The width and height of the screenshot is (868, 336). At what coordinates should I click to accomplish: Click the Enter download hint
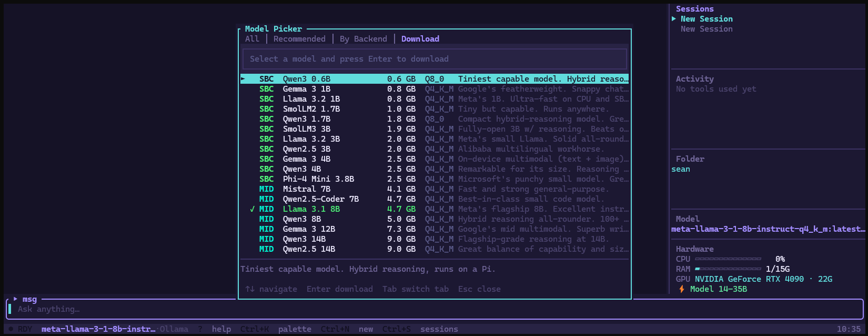[x=340, y=289]
